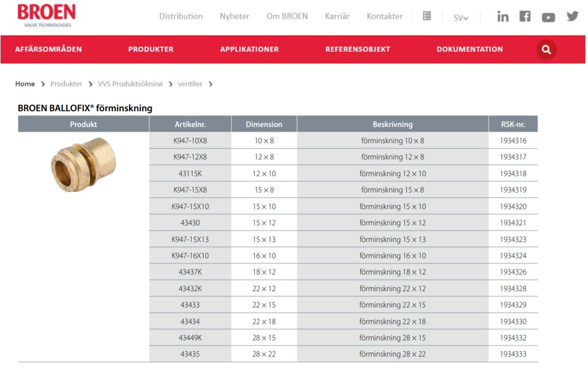Select article number K947-10X8
Screen dimensions: 588x370
(190, 141)
